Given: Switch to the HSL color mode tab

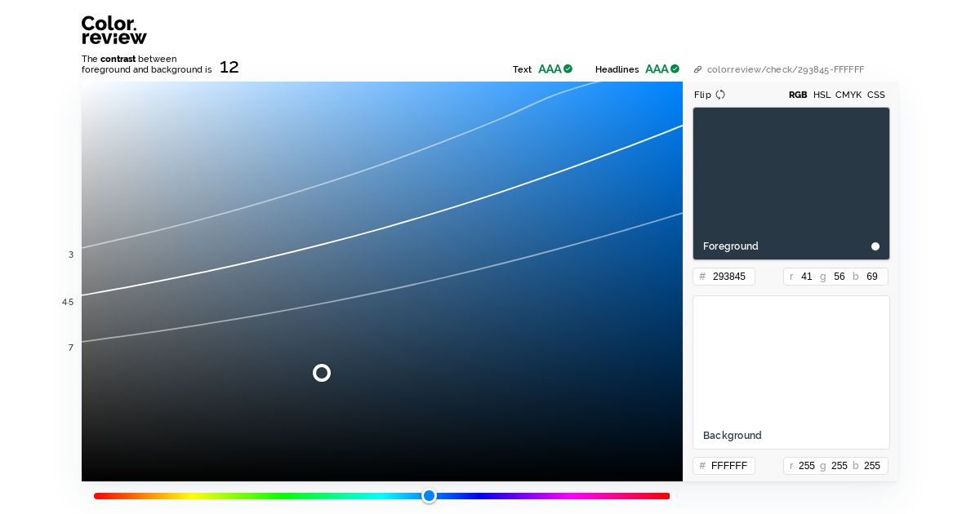Looking at the screenshot, I should (822, 95).
